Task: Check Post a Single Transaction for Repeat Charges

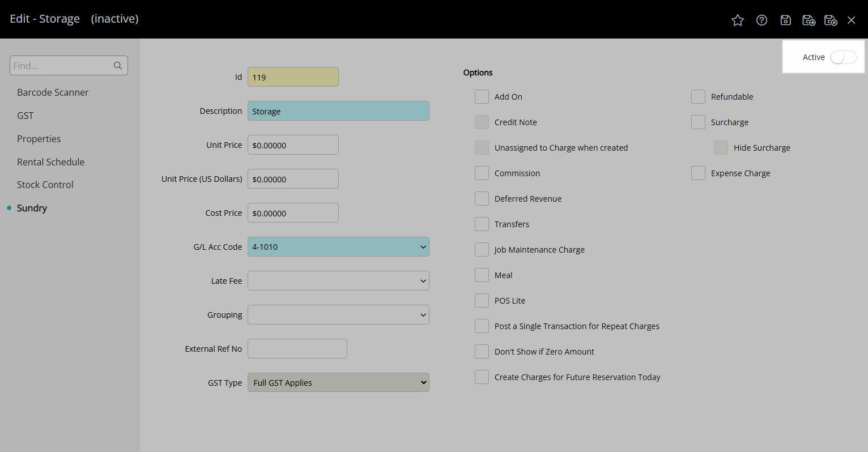Action: point(482,326)
